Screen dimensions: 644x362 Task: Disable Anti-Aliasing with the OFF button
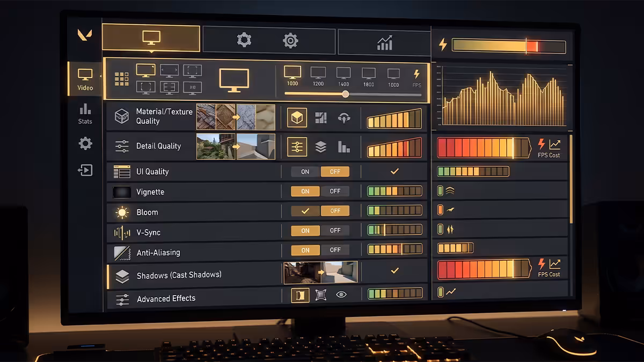coord(335,250)
